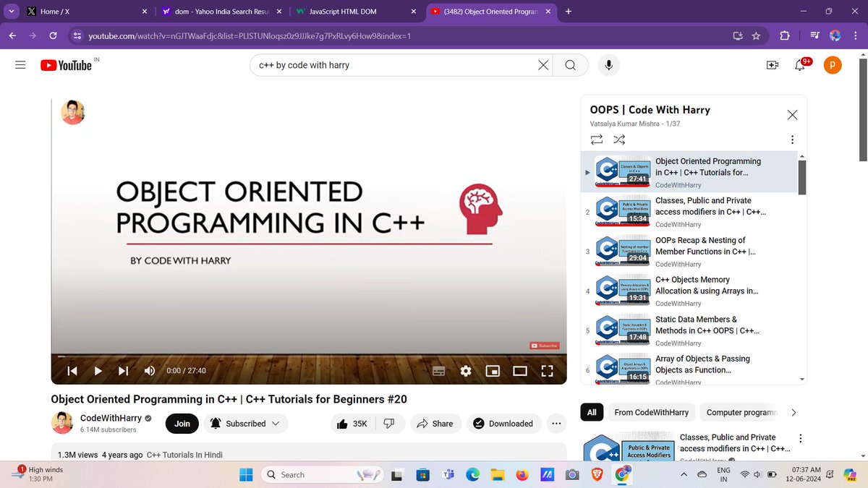Open the YouTube hamburger guide menu

click(21, 65)
